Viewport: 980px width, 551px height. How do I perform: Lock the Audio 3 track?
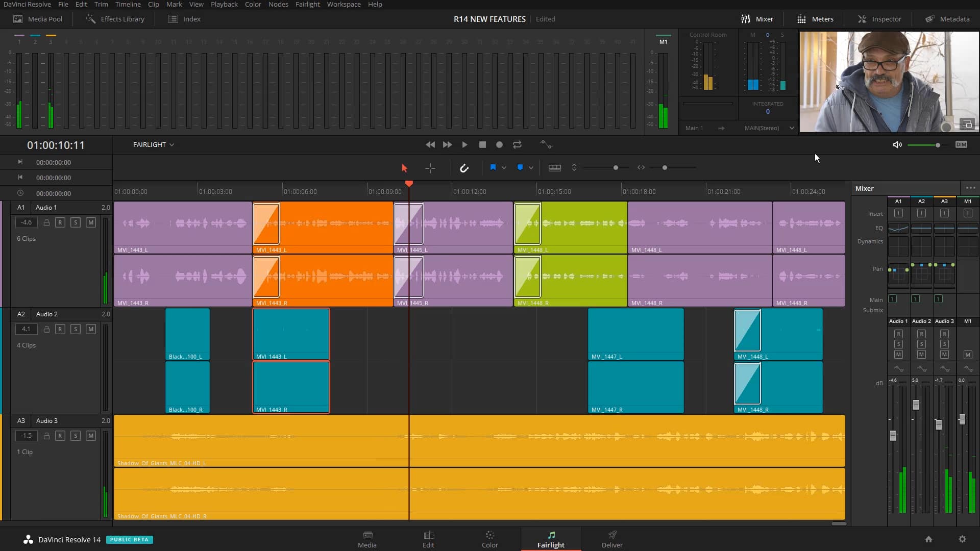tap(46, 436)
